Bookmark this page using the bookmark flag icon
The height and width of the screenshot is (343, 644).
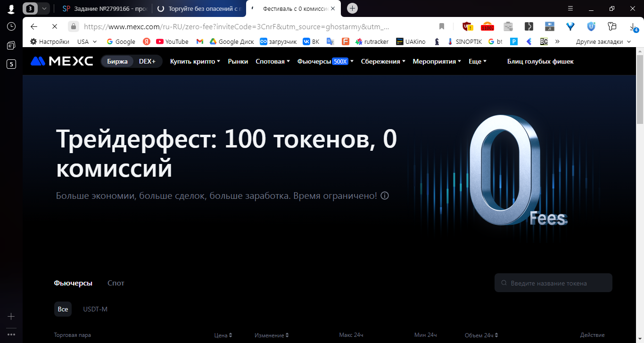[x=442, y=26]
